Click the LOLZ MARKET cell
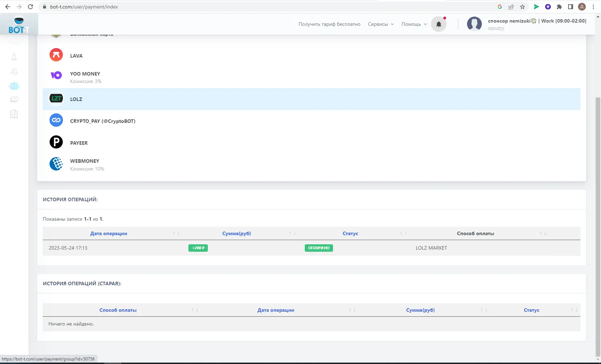Screen dimensions: 601x364 (431, 248)
